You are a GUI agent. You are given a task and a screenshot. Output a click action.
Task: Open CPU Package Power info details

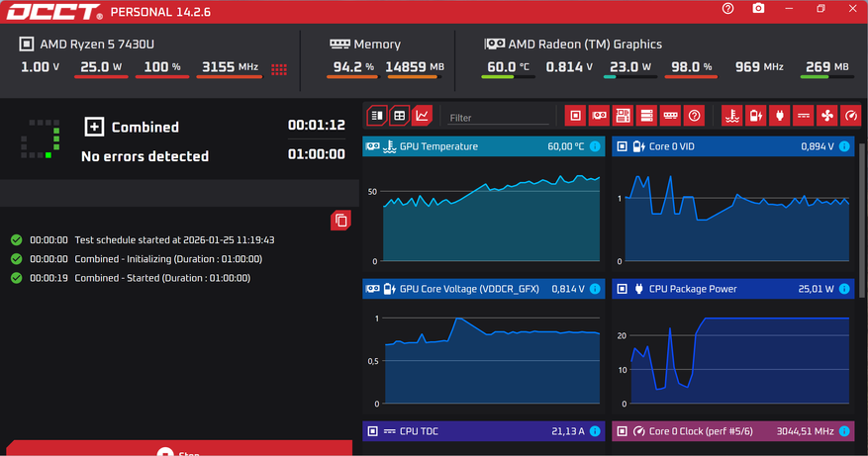pyautogui.click(x=843, y=289)
